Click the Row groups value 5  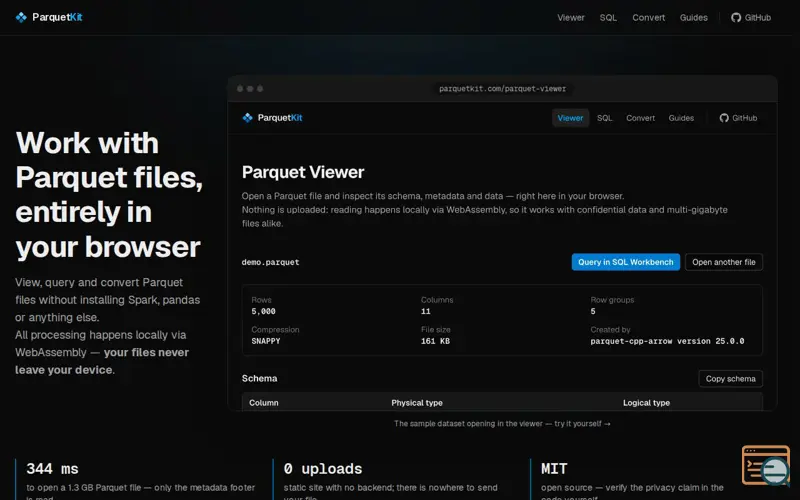tap(593, 311)
